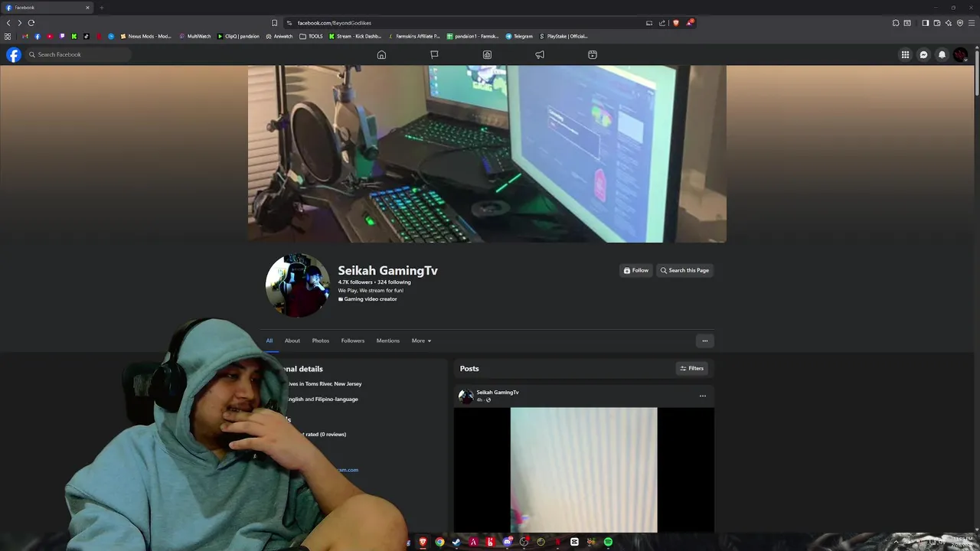
Task: Open the Brave VPN shield icon
Action: [960, 23]
